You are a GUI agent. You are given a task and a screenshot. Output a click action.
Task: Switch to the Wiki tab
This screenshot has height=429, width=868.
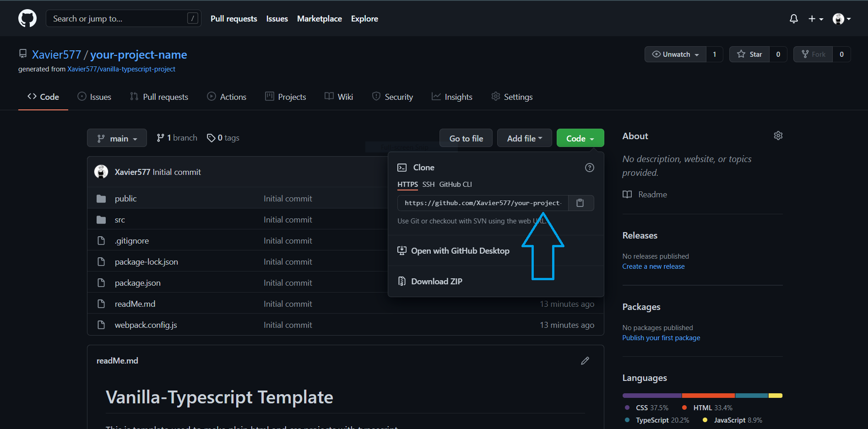339,97
